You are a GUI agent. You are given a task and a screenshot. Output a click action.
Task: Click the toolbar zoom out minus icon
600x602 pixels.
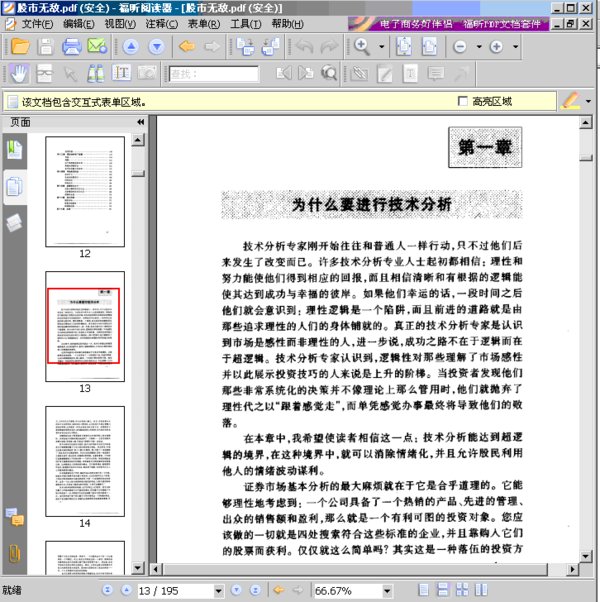pos(460,47)
